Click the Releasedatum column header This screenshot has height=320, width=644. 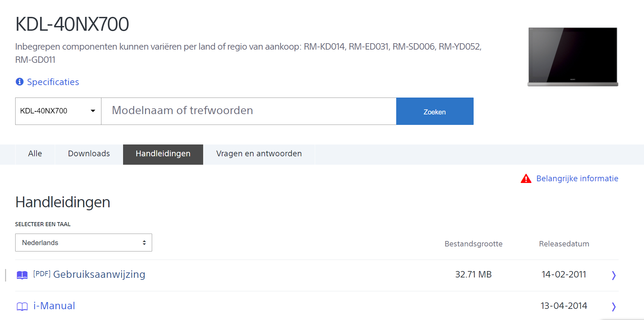pos(564,244)
